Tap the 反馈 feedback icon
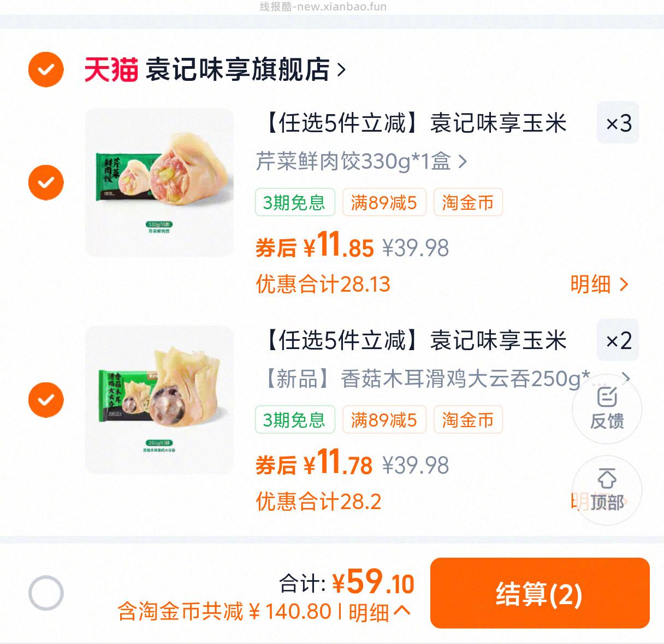Viewport: 664px width, 644px height. tap(606, 409)
